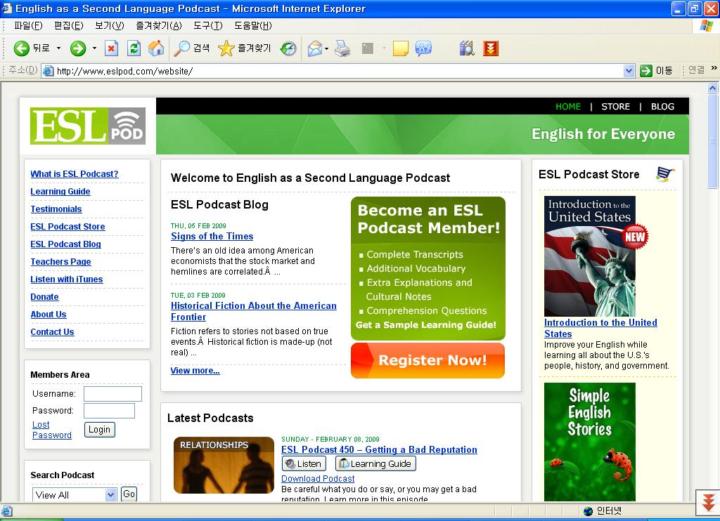Select HOME in site navigation
This screenshot has height=521, width=720.
[568, 106]
